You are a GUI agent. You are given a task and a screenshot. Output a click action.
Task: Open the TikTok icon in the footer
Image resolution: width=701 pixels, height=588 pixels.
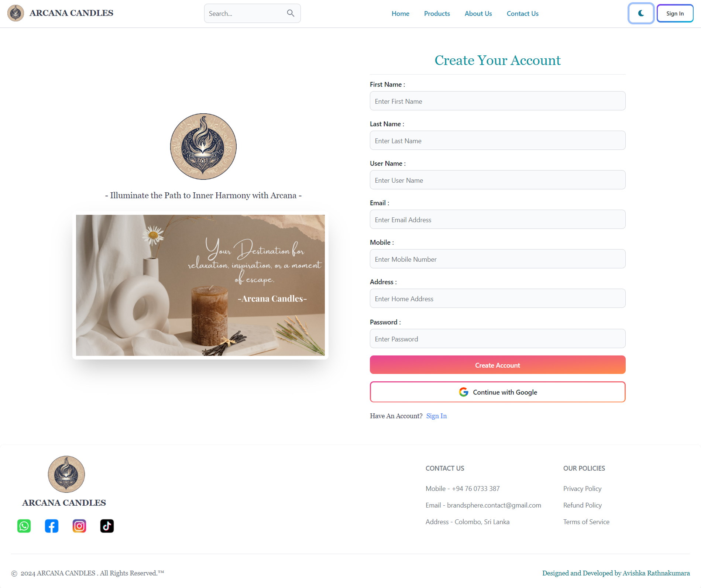[107, 526]
